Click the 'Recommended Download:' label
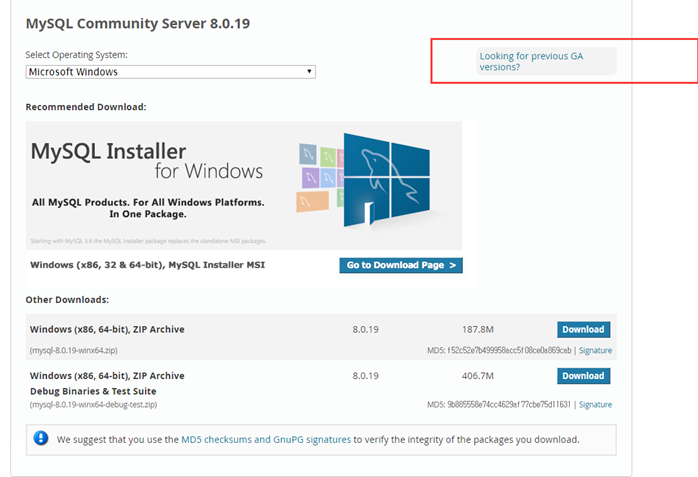The width and height of the screenshot is (698, 477). pos(86,107)
